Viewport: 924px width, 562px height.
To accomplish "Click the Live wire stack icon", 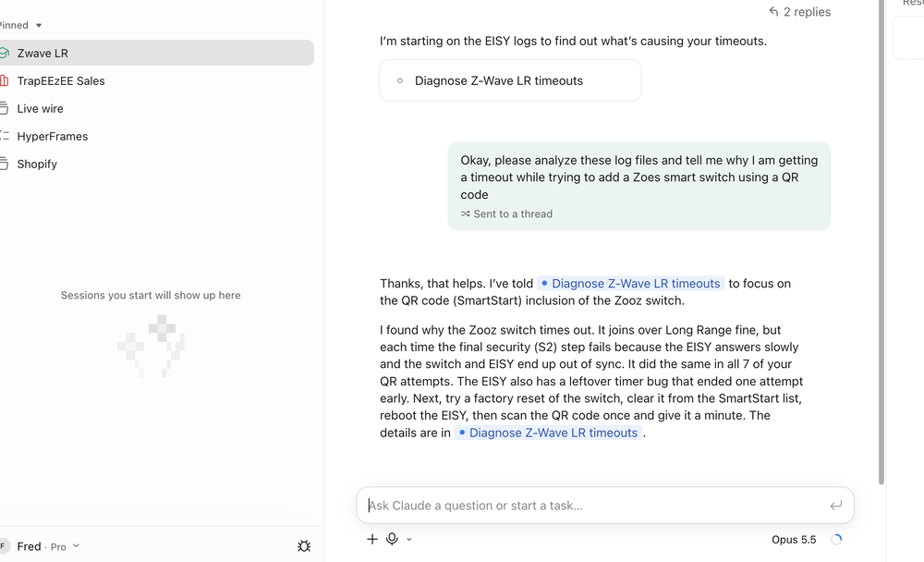I will (x=4, y=108).
